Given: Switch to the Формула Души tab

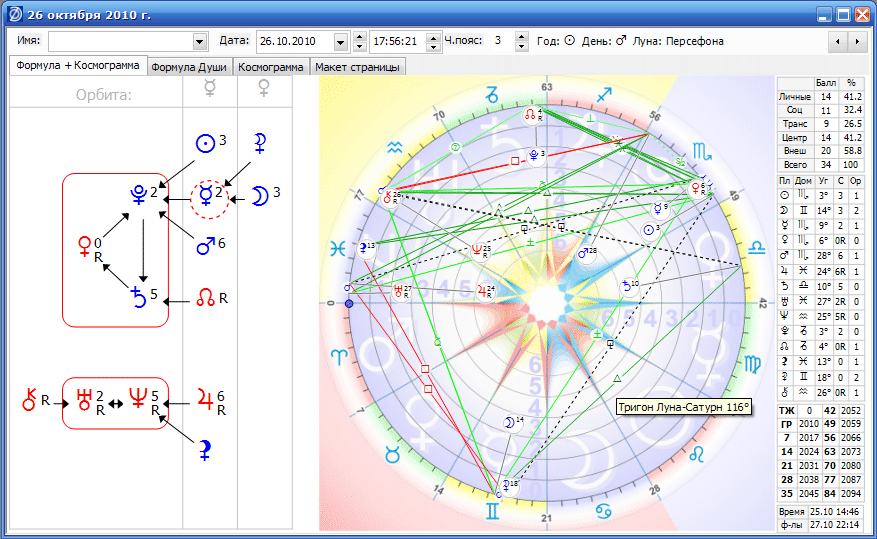Looking at the screenshot, I should tap(191, 67).
